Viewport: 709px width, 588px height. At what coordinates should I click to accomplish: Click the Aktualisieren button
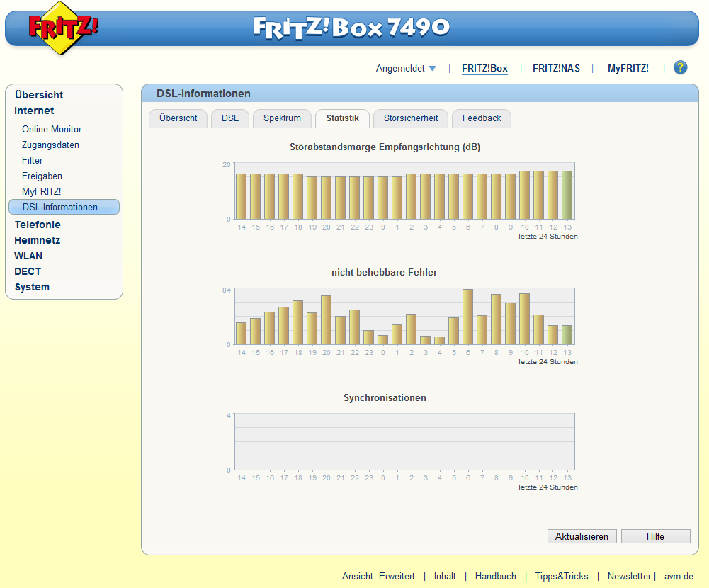(x=582, y=536)
